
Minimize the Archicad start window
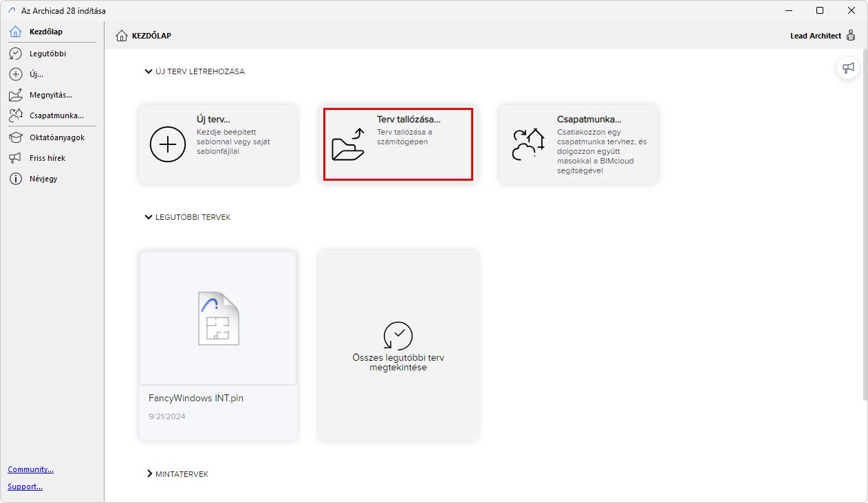[788, 11]
